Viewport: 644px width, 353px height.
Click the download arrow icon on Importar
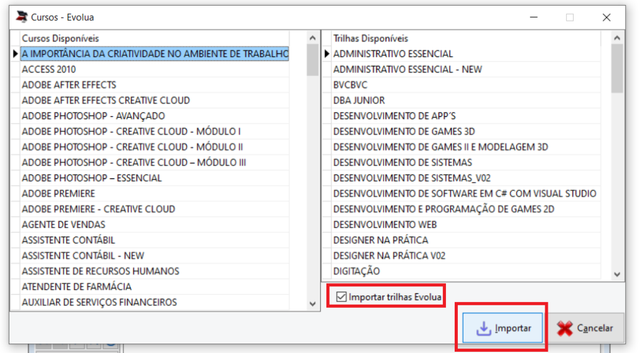point(484,329)
